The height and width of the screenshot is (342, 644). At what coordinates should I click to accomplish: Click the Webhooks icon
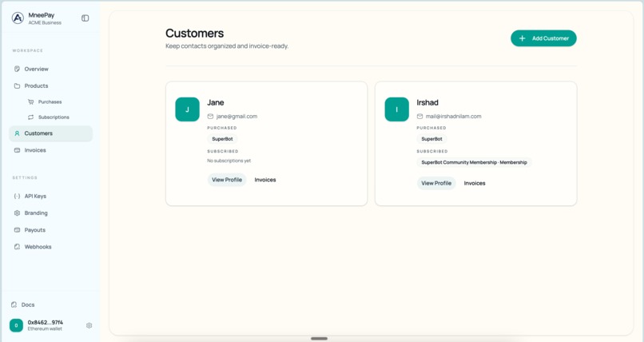tap(17, 247)
